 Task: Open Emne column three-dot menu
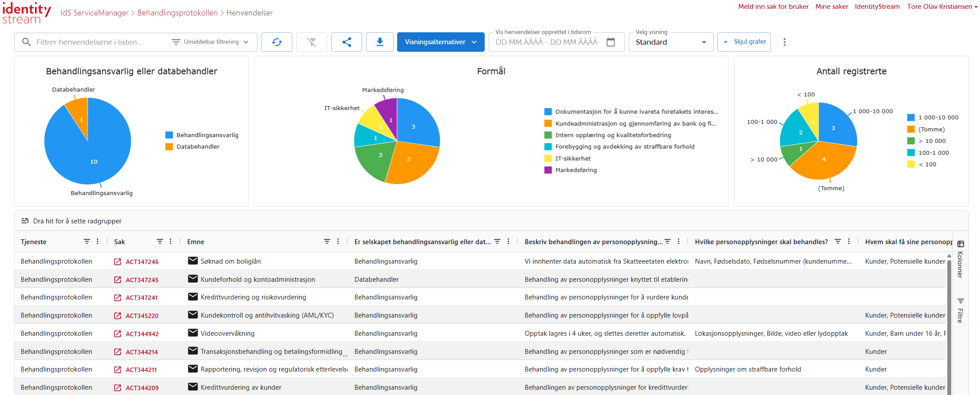pyautogui.click(x=338, y=242)
